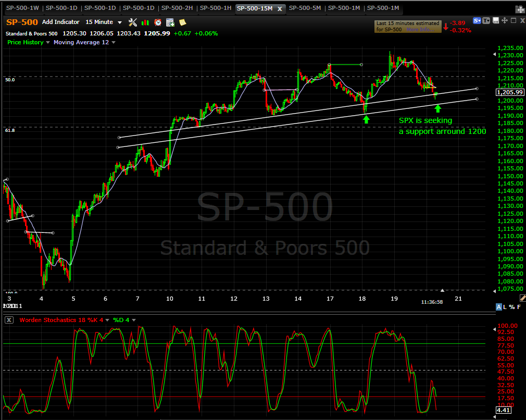The image size is (526, 420).
Task: Click the blue S symbol-link icon
Action: pos(477,20)
